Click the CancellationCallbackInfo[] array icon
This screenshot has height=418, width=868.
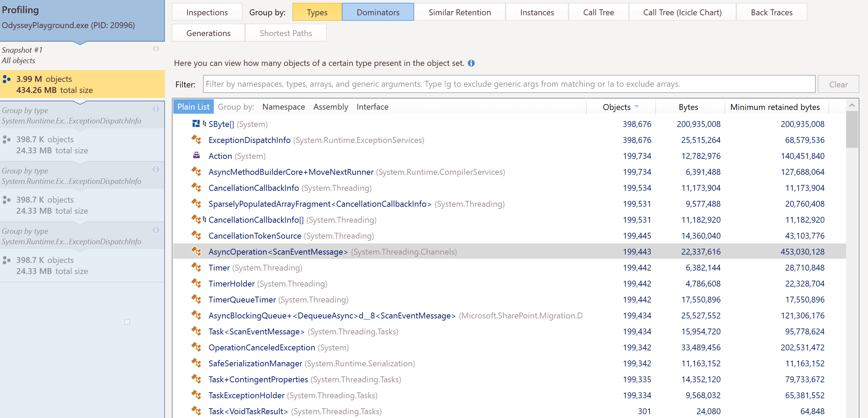coord(197,220)
